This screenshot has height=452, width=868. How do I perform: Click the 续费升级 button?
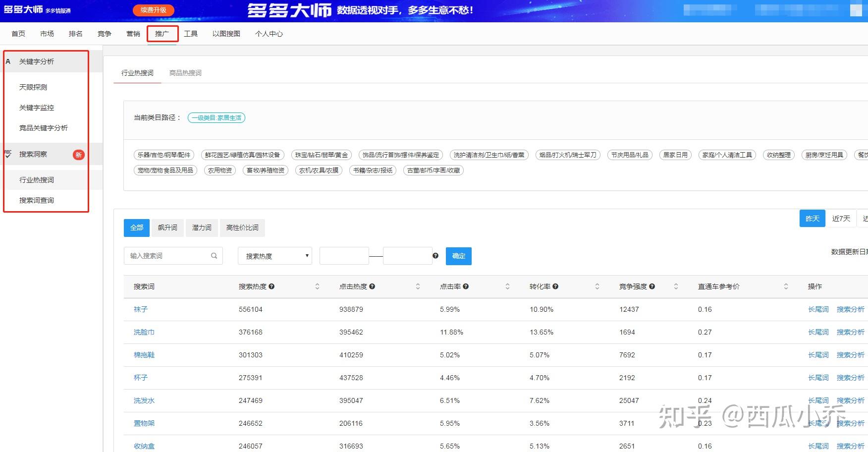pos(154,10)
